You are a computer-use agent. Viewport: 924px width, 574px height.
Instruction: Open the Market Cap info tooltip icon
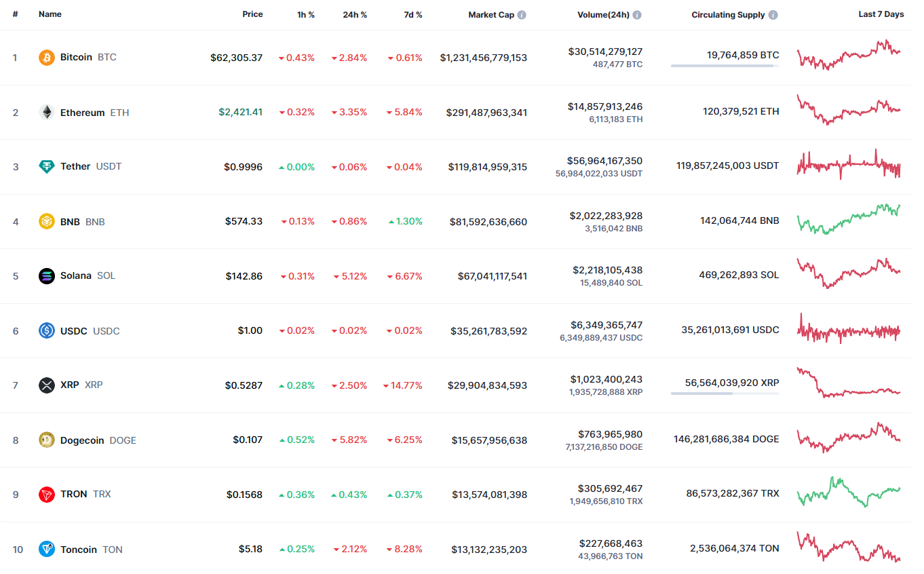pyautogui.click(x=522, y=15)
